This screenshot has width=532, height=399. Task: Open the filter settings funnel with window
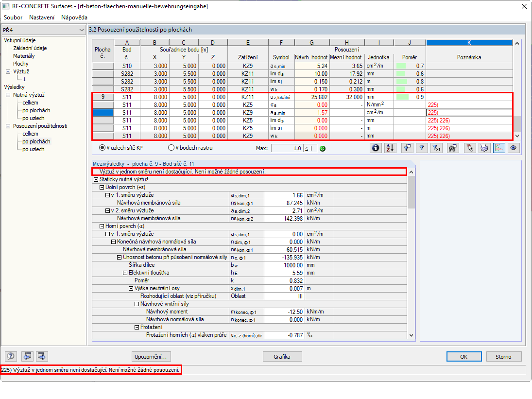(407, 148)
